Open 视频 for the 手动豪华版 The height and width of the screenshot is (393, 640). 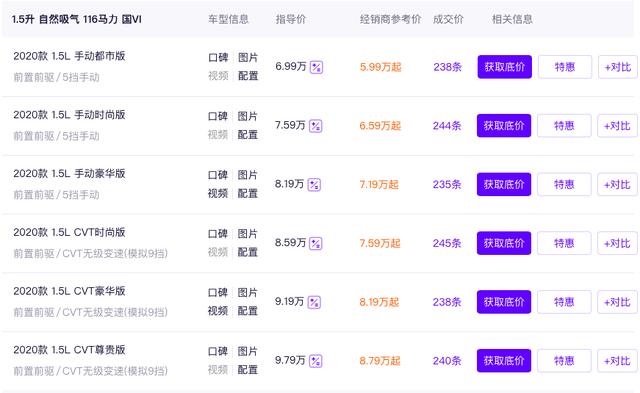coord(218,193)
